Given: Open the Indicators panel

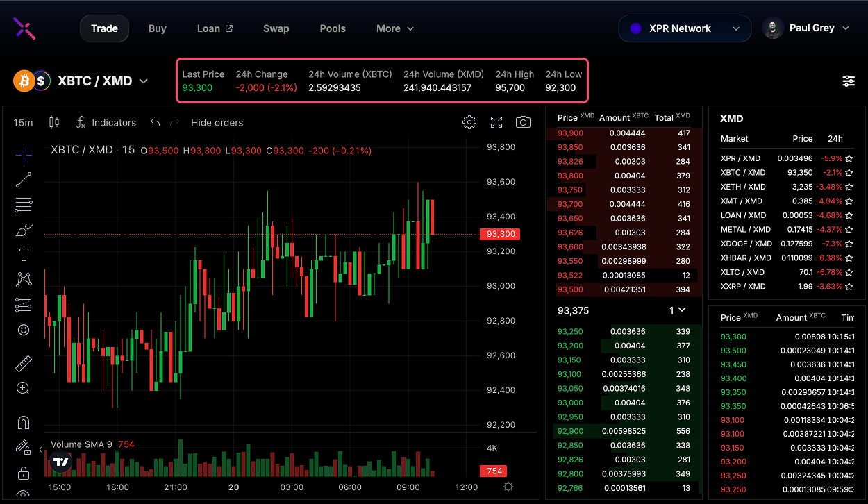Looking at the screenshot, I should coord(106,122).
